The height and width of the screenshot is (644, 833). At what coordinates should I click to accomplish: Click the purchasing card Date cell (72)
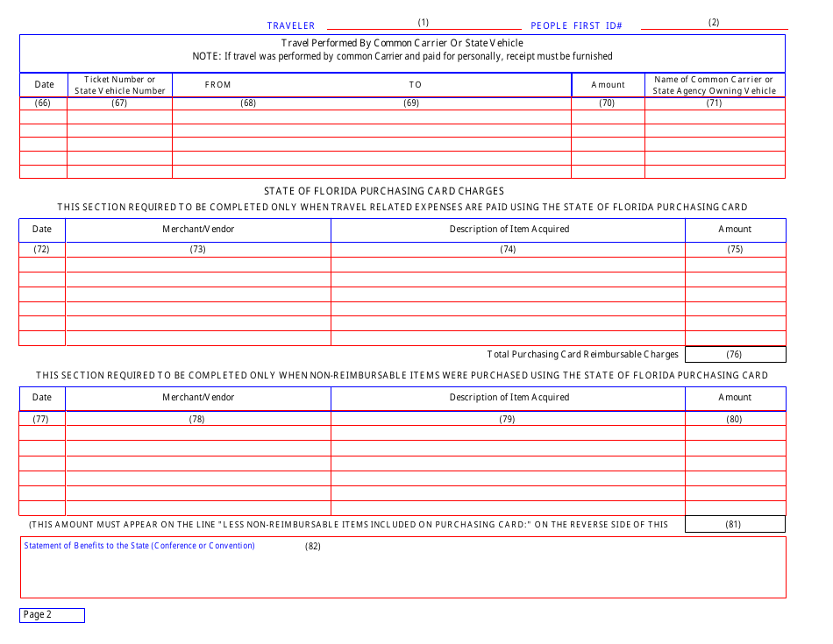click(42, 249)
